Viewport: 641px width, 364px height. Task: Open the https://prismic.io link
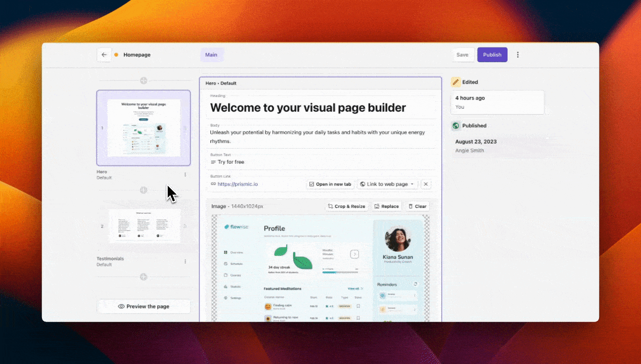point(238,184)
